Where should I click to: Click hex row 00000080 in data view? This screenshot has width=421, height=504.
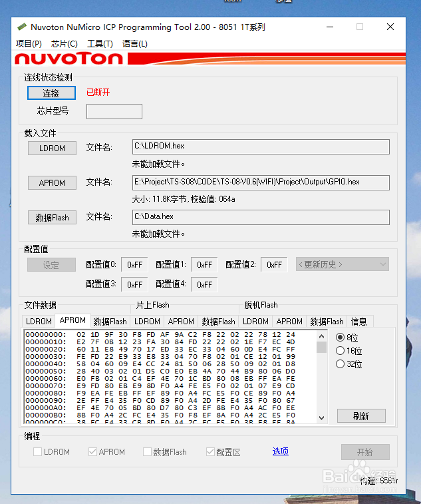[160, 393]
